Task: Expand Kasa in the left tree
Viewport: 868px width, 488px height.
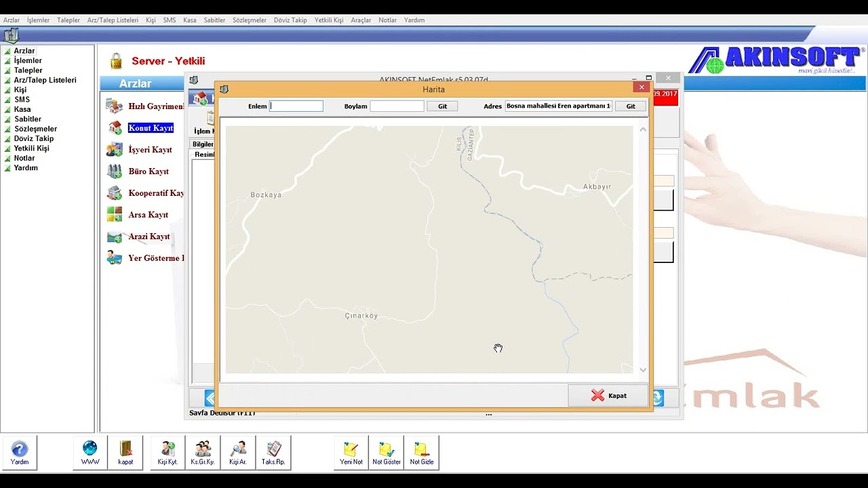Action: tap(7, 109)
